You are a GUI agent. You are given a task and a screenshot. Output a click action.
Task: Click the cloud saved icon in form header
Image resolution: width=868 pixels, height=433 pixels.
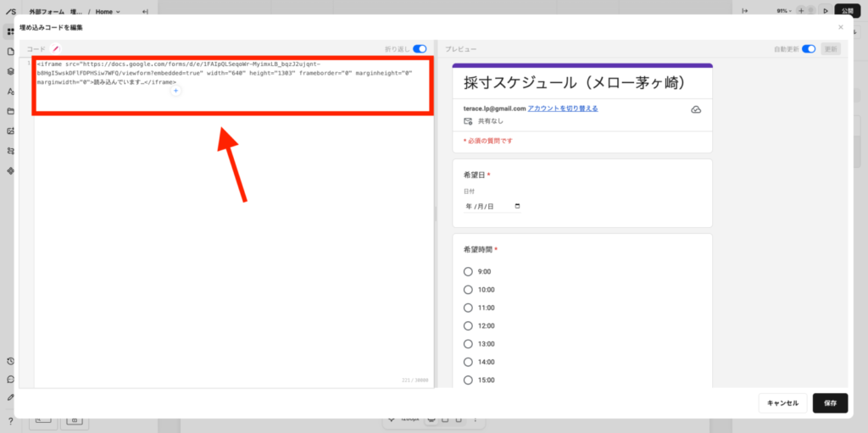pyautogui.click(x=696, y=109)
